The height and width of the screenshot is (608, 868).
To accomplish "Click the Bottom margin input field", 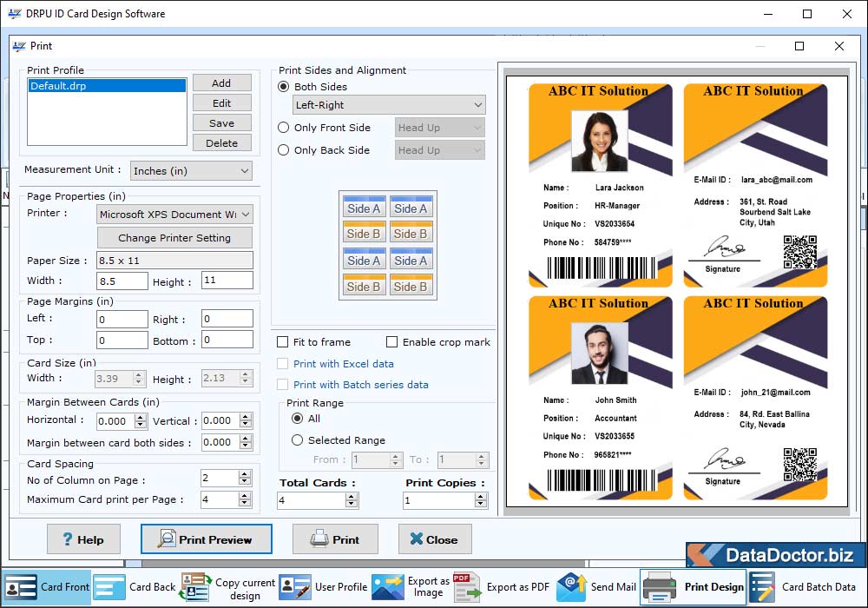I will 227,340.
